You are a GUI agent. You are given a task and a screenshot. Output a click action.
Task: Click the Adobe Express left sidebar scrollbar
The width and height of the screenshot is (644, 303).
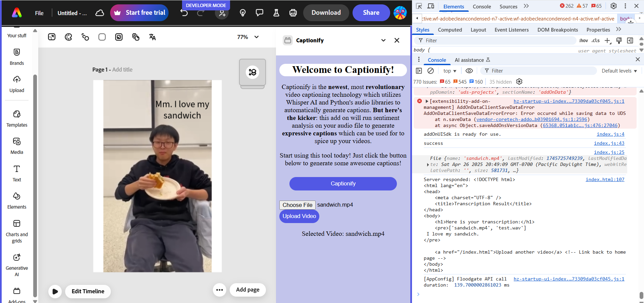pyautogui.click(x=35, y=186)
